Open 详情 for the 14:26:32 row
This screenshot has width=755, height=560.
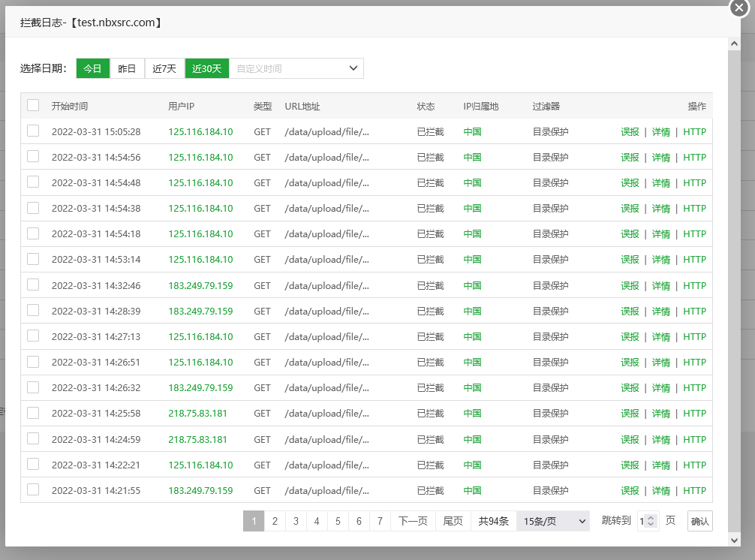(661, 388)
